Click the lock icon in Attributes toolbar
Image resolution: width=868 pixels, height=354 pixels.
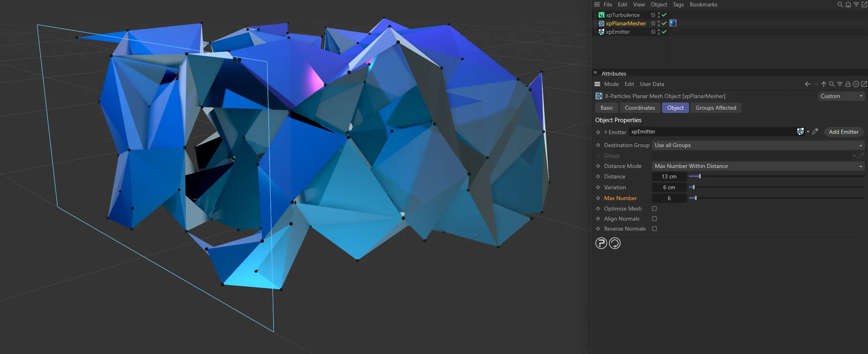click(x=847, y=84)
